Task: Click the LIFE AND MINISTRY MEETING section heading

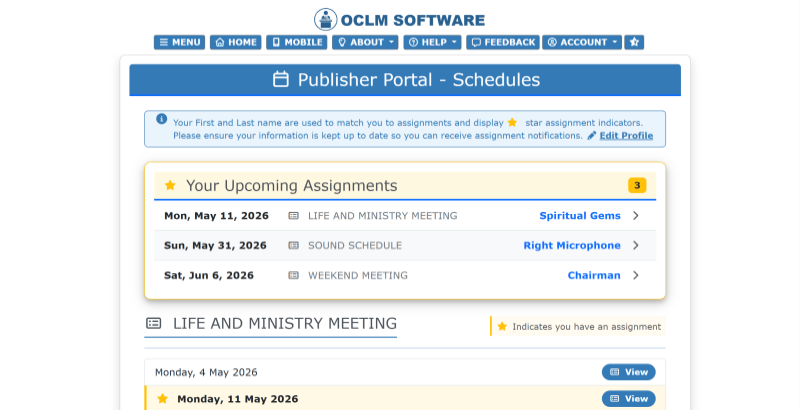Action: 285,323
